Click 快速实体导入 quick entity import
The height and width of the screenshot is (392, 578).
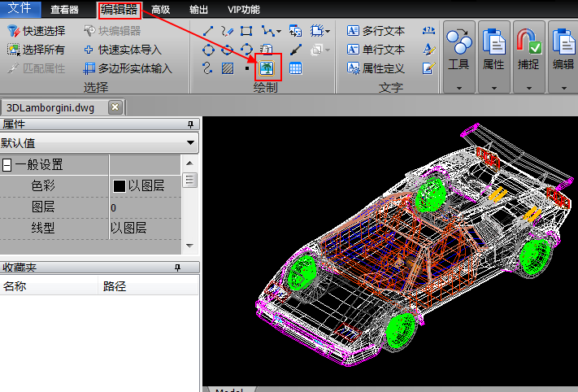click(x=123, y=50)
